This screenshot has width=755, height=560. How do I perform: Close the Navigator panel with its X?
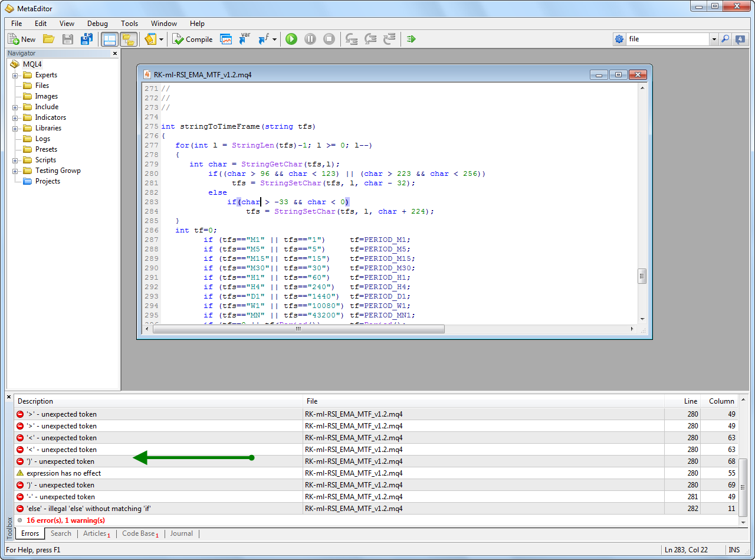pos(114,53)
